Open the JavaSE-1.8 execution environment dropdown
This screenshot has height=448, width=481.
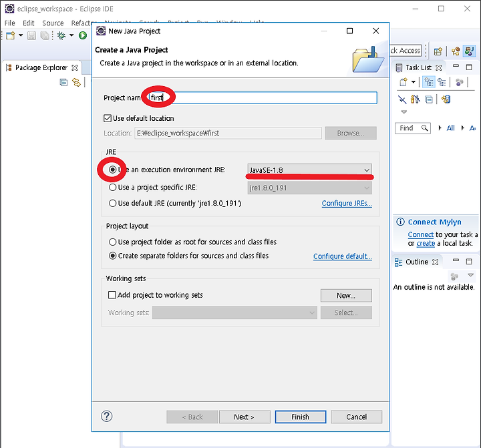[310, 170]
